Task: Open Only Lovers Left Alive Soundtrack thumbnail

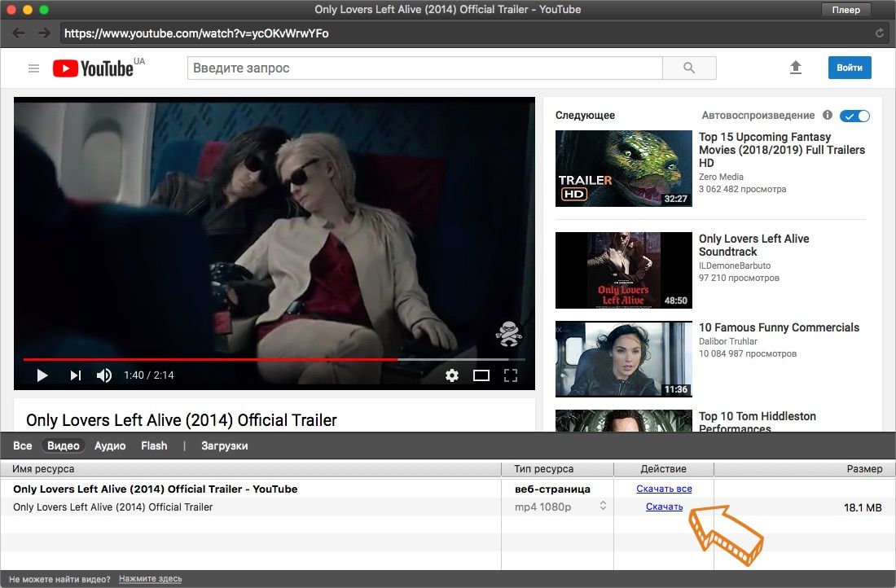Action: [x=623, y=270]
